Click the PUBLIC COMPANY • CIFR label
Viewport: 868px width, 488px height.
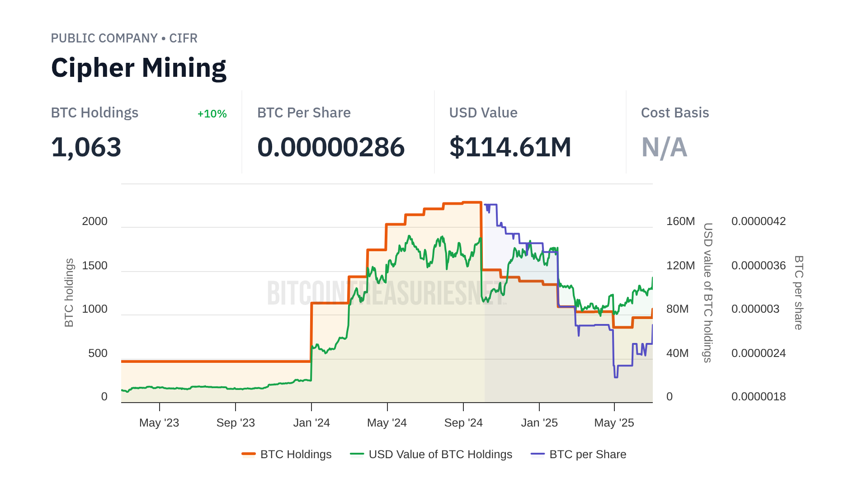coord(124,38)
